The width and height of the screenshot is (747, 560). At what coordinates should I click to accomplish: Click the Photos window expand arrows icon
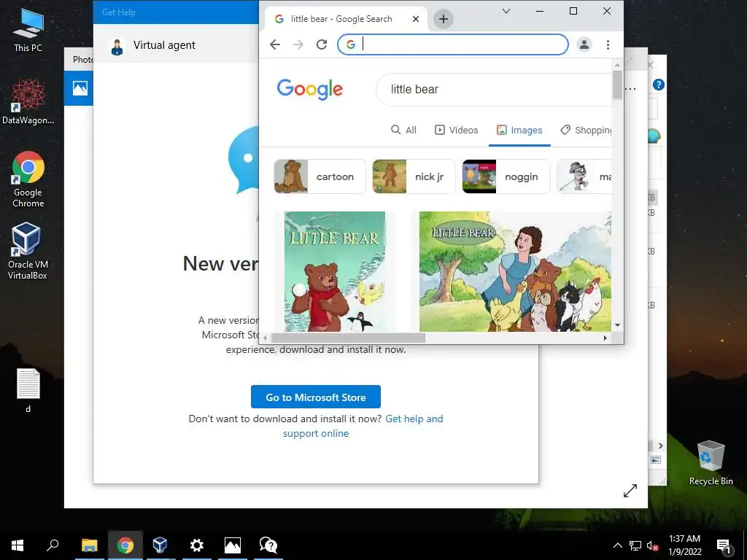point(630,491)
